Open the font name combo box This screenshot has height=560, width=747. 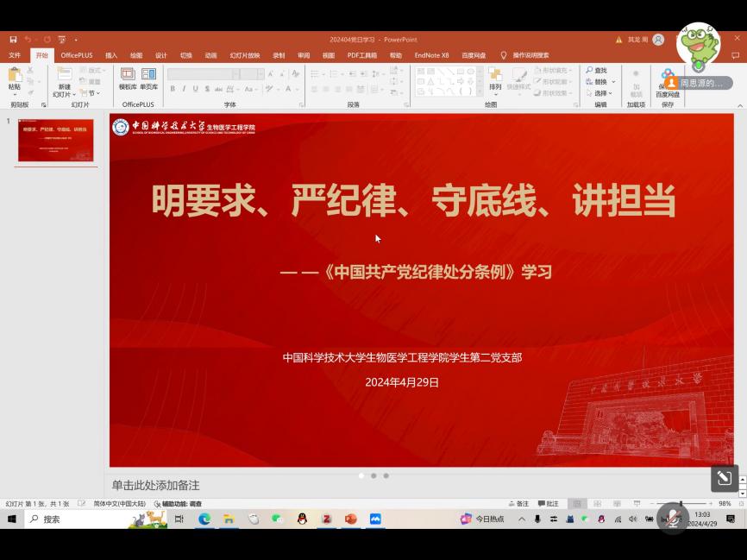click(x=203, y=74)
